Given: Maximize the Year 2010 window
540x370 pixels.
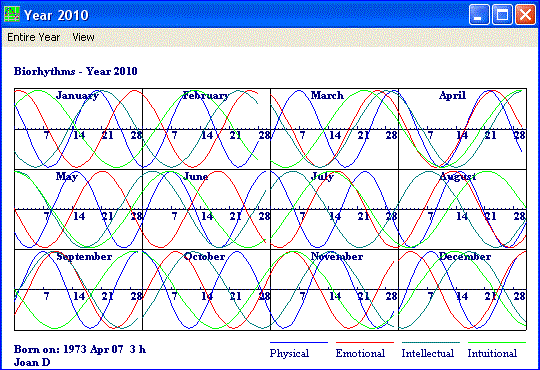Looking at the screenshot, I should pos(502,15).
